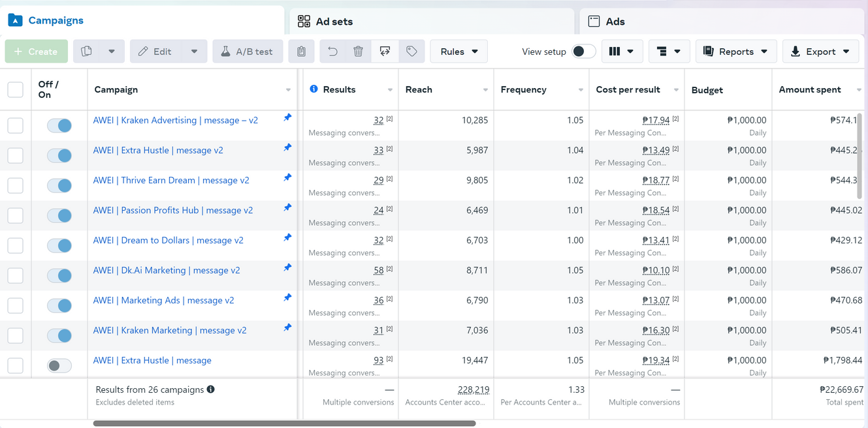
Task: Click the horizontal scrollbar at the bottom
Action: [x=284, y=423]
